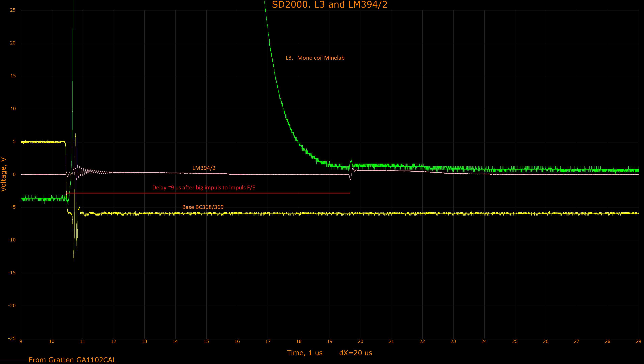Click the 'From Gratten GA1102CAL' legend text
644x364 pixels.
pos(72,360)
